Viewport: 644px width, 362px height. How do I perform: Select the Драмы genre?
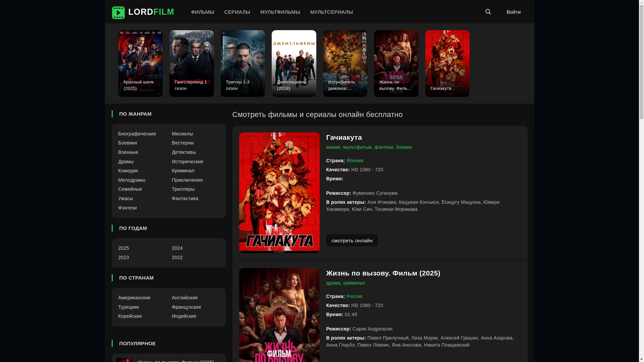click(x=126, y=162)
